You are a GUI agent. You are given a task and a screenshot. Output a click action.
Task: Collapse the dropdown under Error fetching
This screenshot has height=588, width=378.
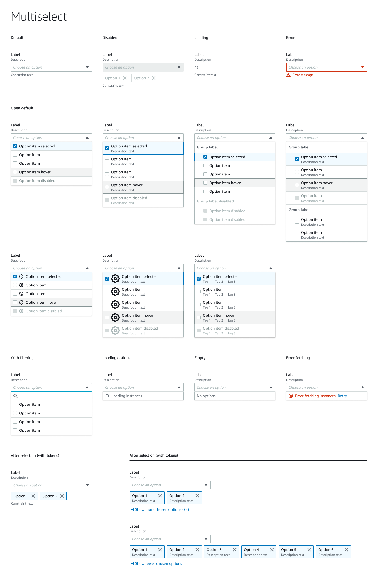[x=327, y=387]
